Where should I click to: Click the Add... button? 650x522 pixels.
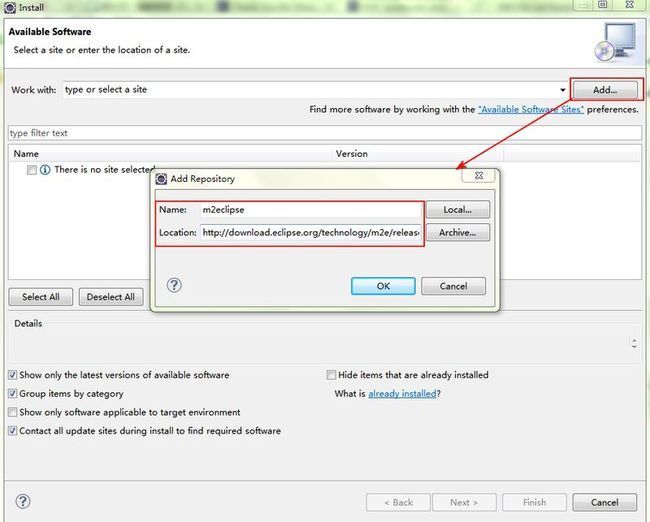605,90
